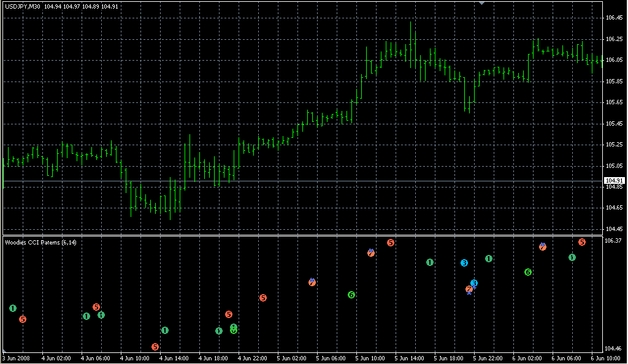Click the chart shift triangle at top edge
The height and width of the screenshot is (364, 628).
[482, 3]
